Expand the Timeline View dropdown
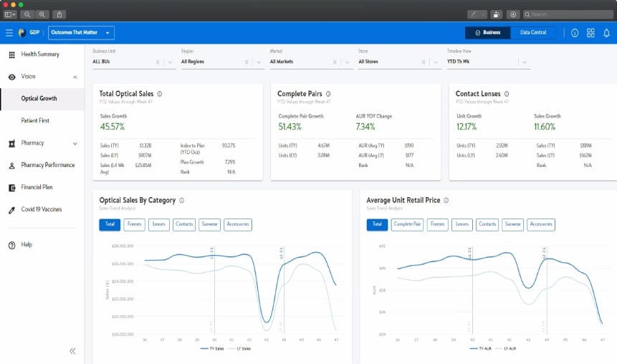The image size is (617, 364). (525, 62)
